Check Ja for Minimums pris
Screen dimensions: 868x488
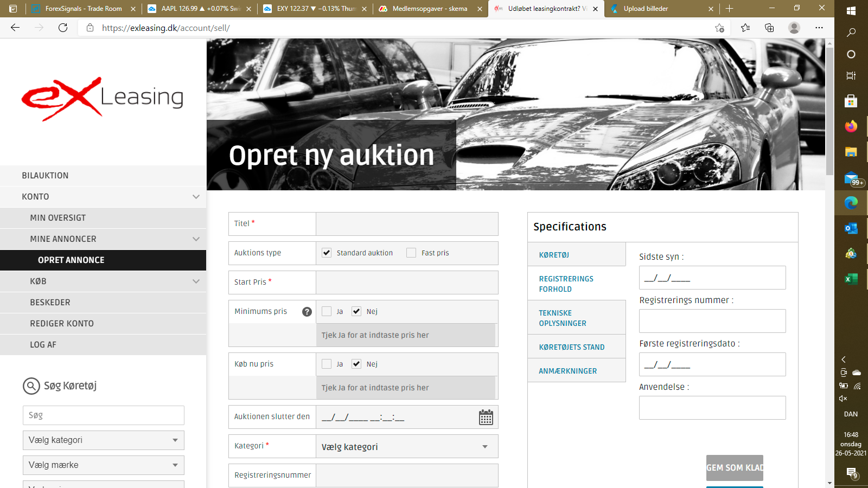tap(327, 311)
